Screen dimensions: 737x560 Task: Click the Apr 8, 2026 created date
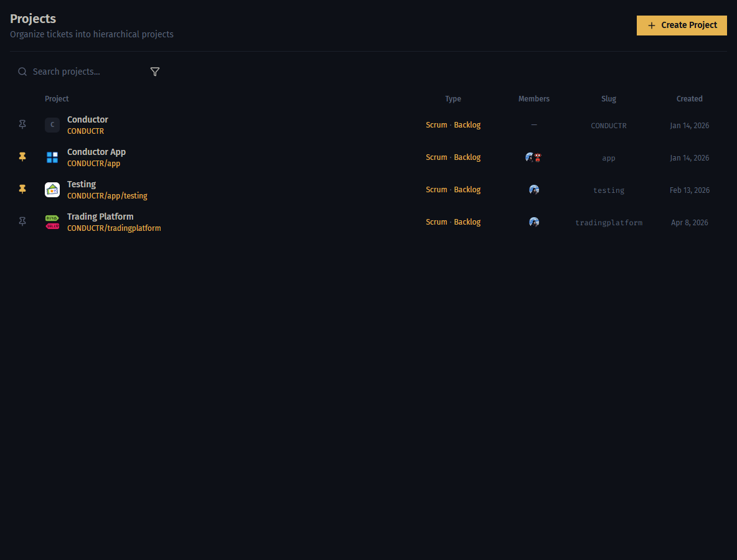click(690, 223)
